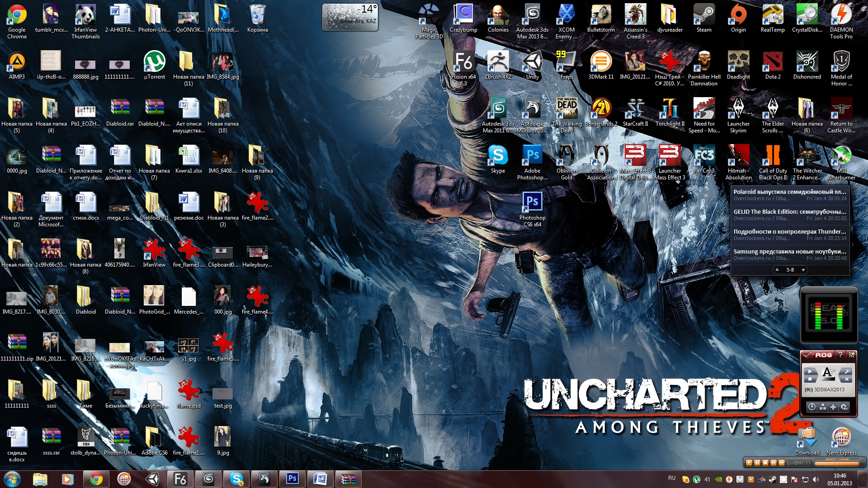This screenshot has width=868, height=488.
Task: Mute sound via tray speaker icon
Action: (x=816, y=479)
